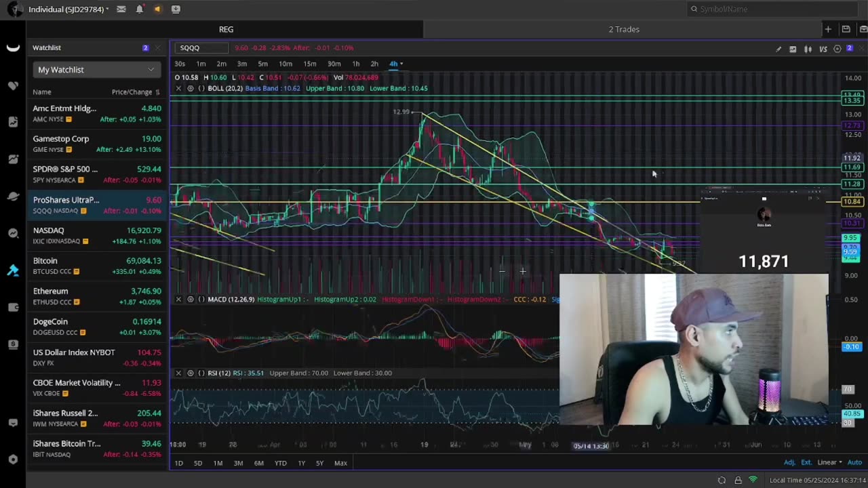The width and height of the screenshot is (868, 488).
Task: Open the messages envelope icon
Action: (x=121, y=9)
